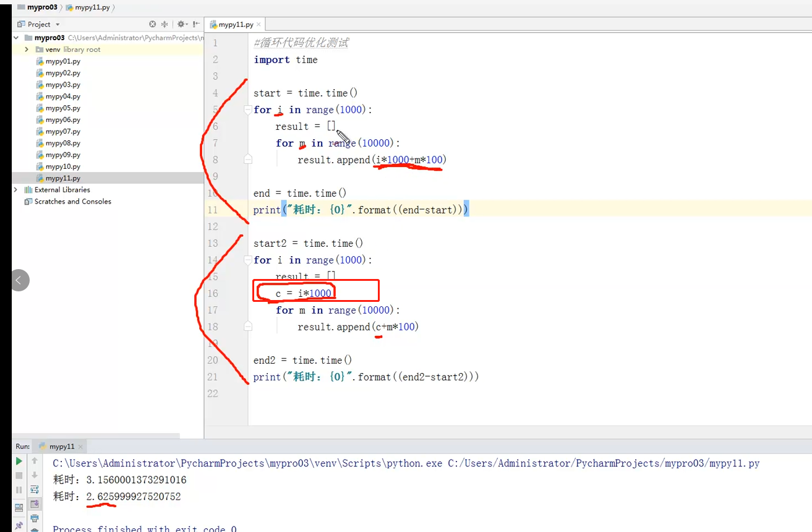Close the mypy11 Run tab
This screenshot has height=532, width=812.
pos(80,446)
